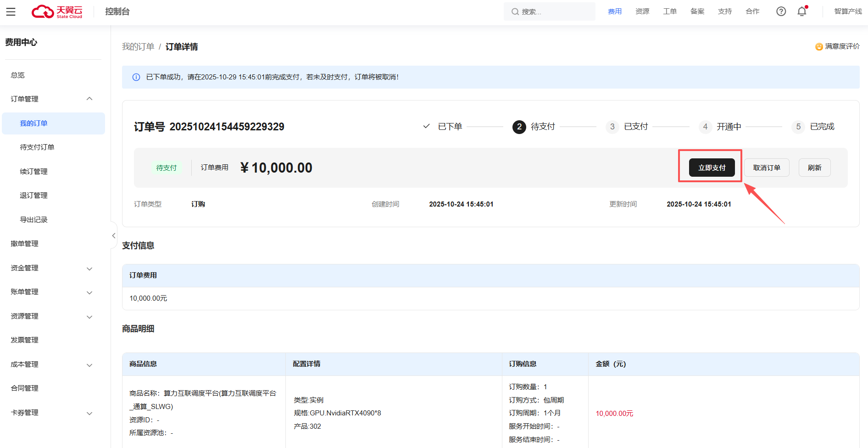Screen dimensions: 868x448
Task: Expand the 卡券管理 menu section
Action: pyautogui.click(x=89, y=413)
